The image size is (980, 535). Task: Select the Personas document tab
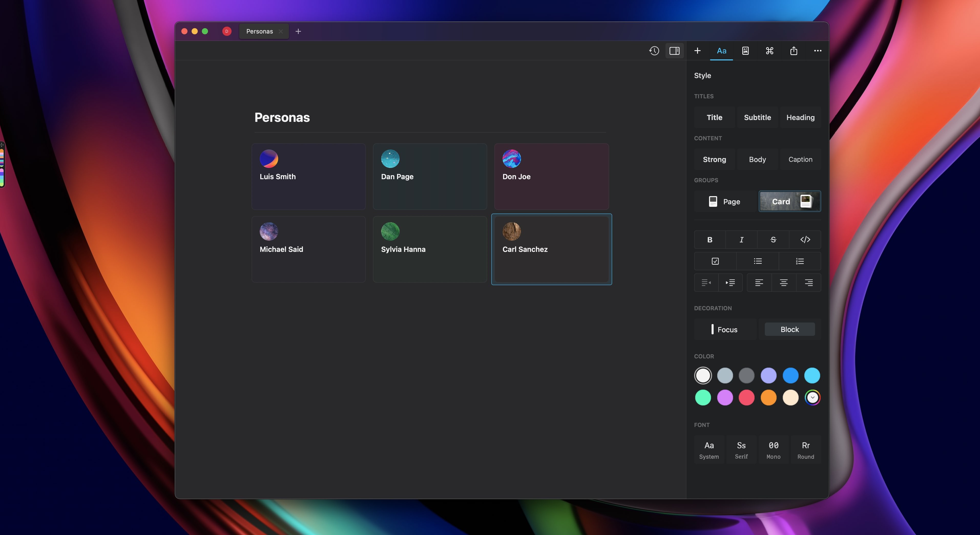pos(259,31)
